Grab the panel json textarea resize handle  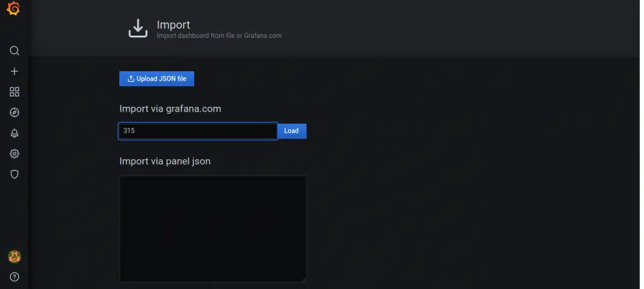tap(303, 279)
